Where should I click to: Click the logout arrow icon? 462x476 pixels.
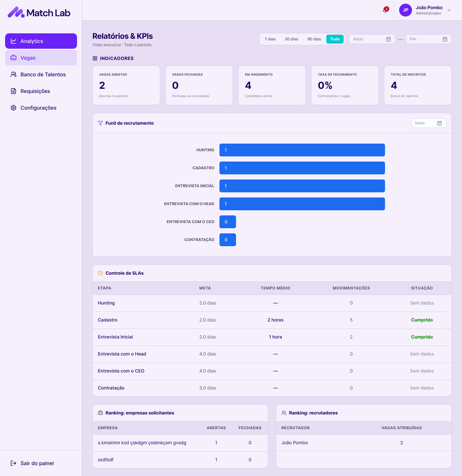pyautogui.click(x=13, y=463)
